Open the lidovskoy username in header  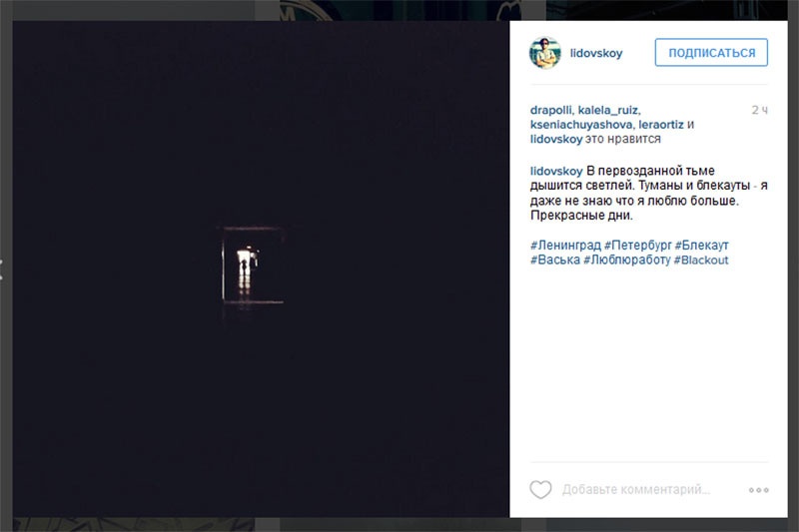pyautogui.click(x=596, y=53)
